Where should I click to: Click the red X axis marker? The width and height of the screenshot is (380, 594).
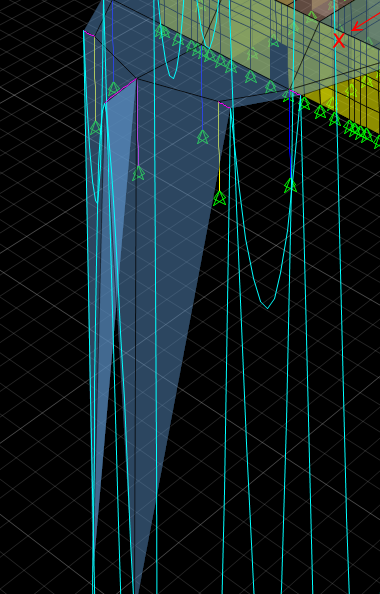(x=339, y=41)
